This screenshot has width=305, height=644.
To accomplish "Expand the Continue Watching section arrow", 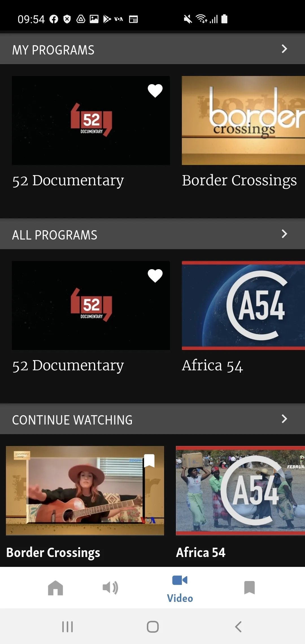I will point(284,419).
